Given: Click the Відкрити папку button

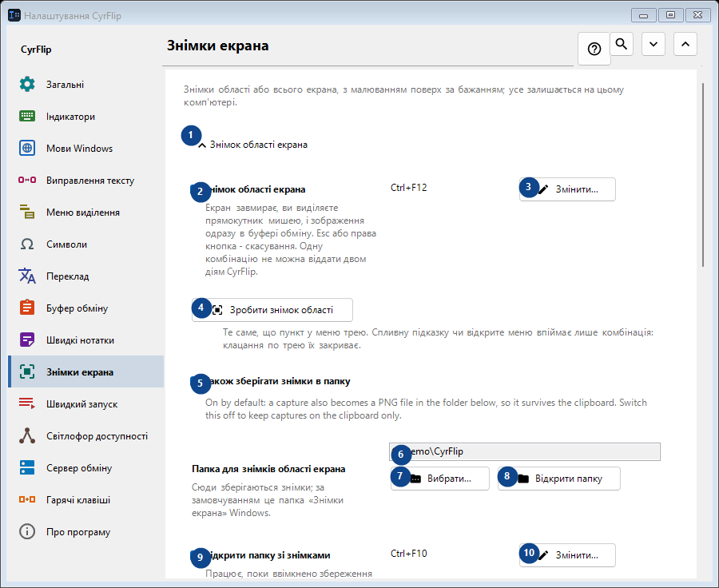Looking at the screenshot, I should click(559, 479).
